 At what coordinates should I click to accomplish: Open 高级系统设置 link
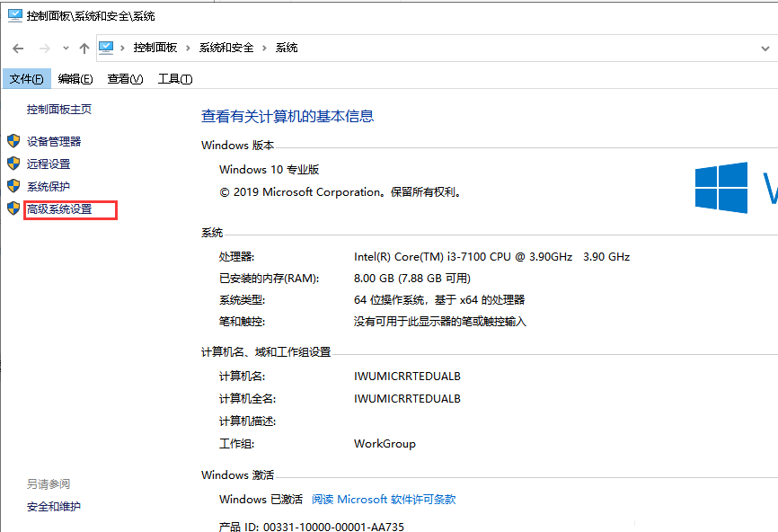point(59,209)
